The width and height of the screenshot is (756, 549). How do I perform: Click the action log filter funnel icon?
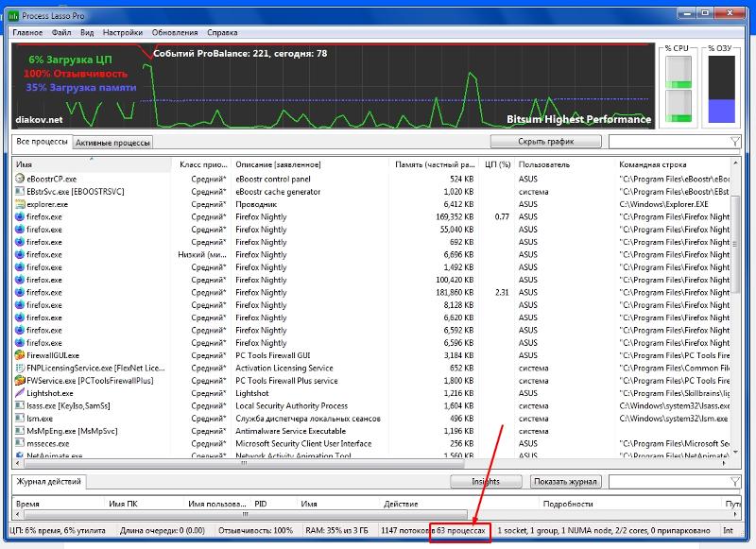click(x=735, y=482)
